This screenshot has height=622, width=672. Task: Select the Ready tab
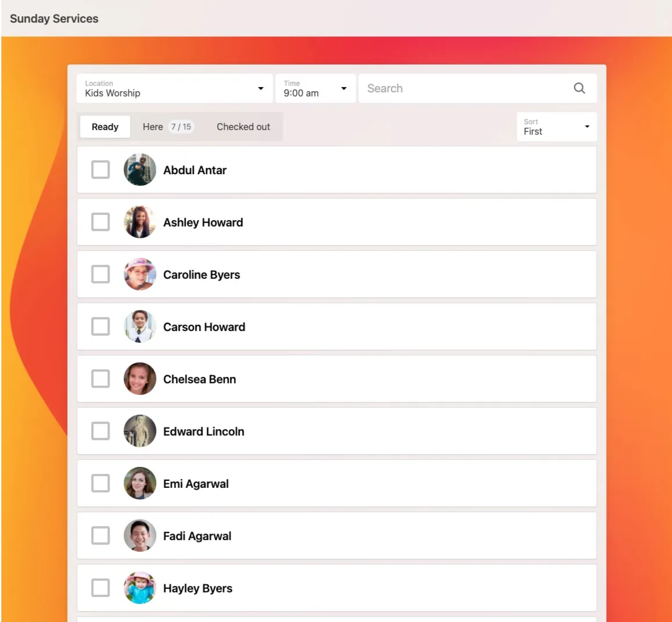[105, 127]
